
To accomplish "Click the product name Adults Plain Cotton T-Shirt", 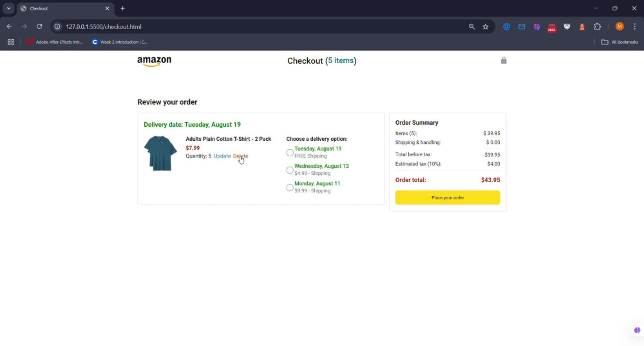I will coord(229,139).
